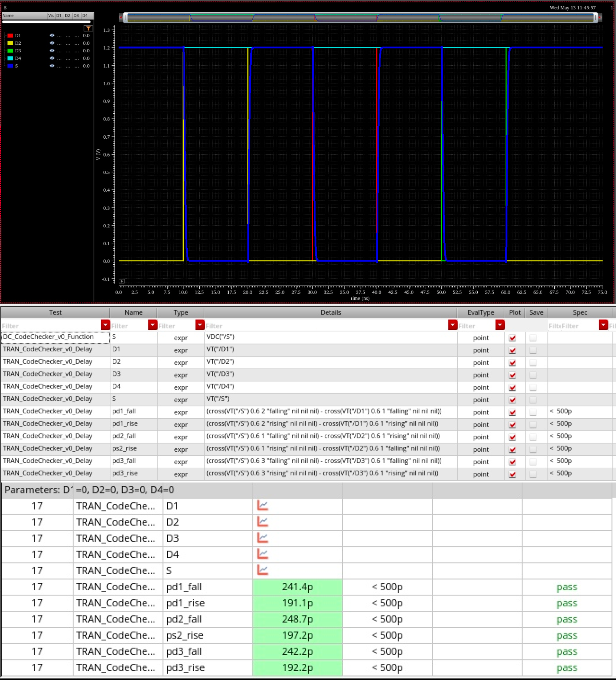Toggle visibility eye for D3 trace
The height and width of the screenshot is (680, 616).
pos(52,51)
